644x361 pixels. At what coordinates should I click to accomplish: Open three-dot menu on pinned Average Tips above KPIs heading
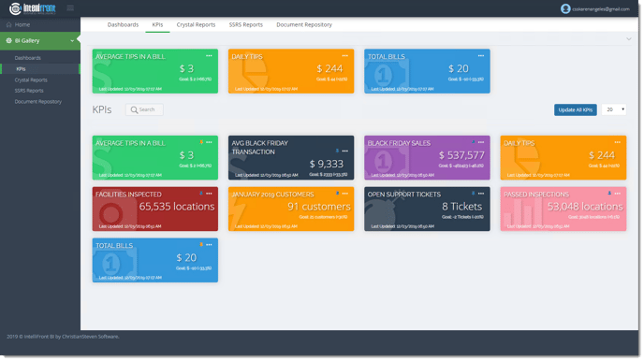pyautogui.click(x=209, y=56)
